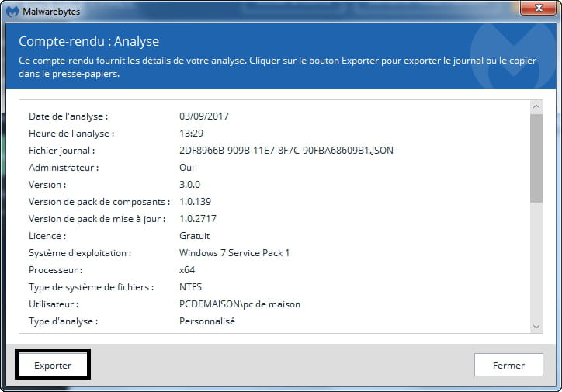
Task: Select the component pack value 1.0.139
Action: [195, 201]
